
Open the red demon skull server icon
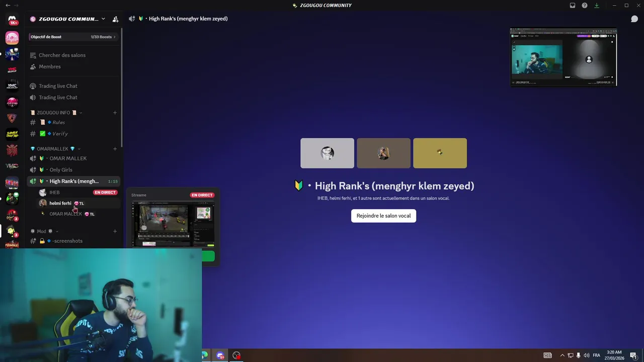(x=12, y=150)
